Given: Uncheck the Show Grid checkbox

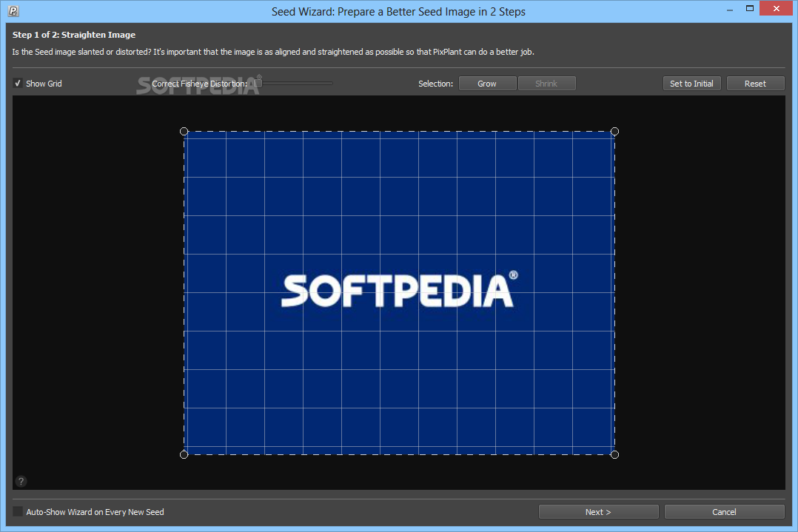Looking at the screenshot, I should tap(18, 84).
